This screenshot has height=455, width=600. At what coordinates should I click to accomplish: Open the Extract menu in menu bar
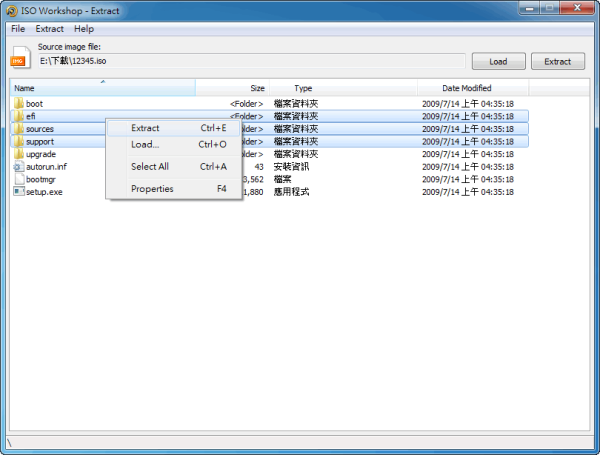tap(49, 29)
